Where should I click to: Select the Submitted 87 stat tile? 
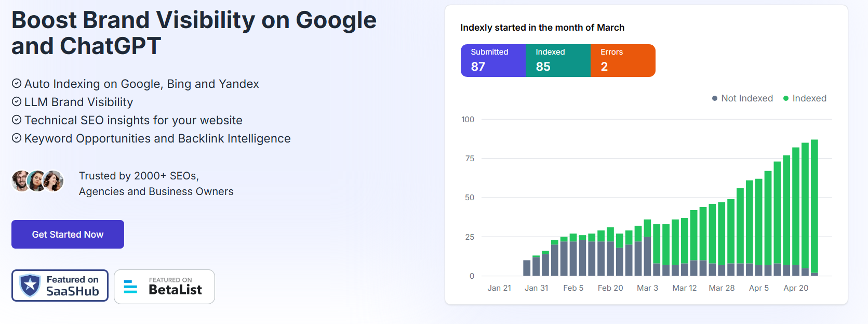(493, 60)
